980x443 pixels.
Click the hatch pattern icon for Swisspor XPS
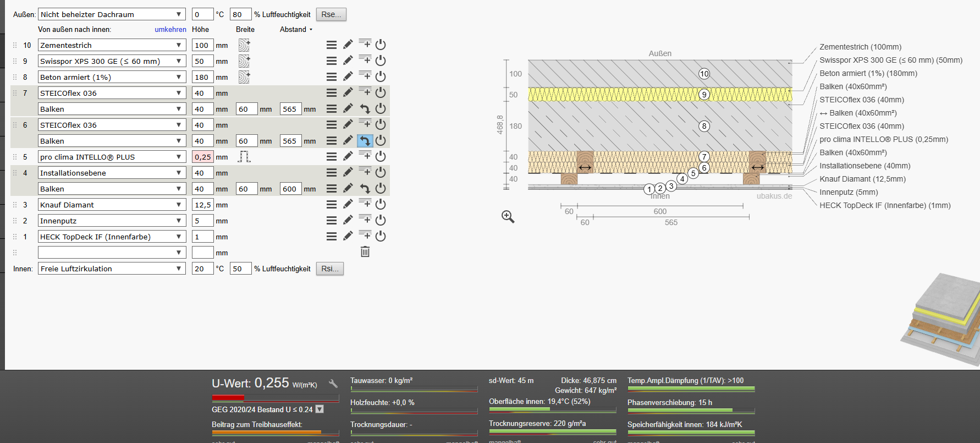click(244, 61)
